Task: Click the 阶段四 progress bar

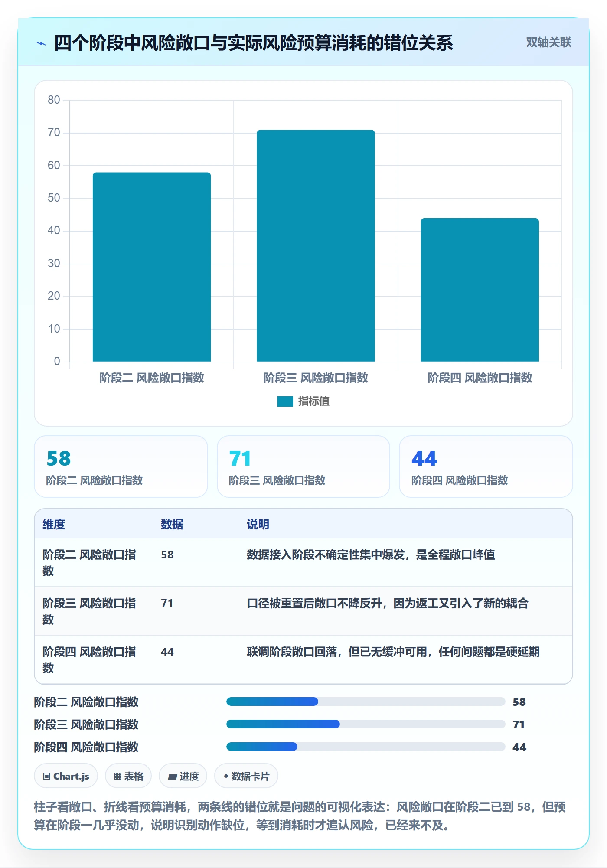Action: click(x=366, y=747)
